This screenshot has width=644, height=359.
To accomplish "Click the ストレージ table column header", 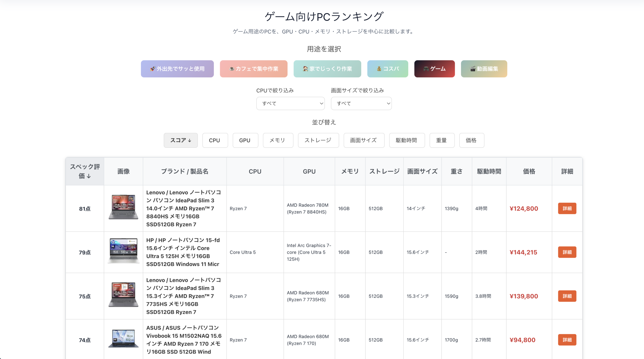I will (384, 171).
